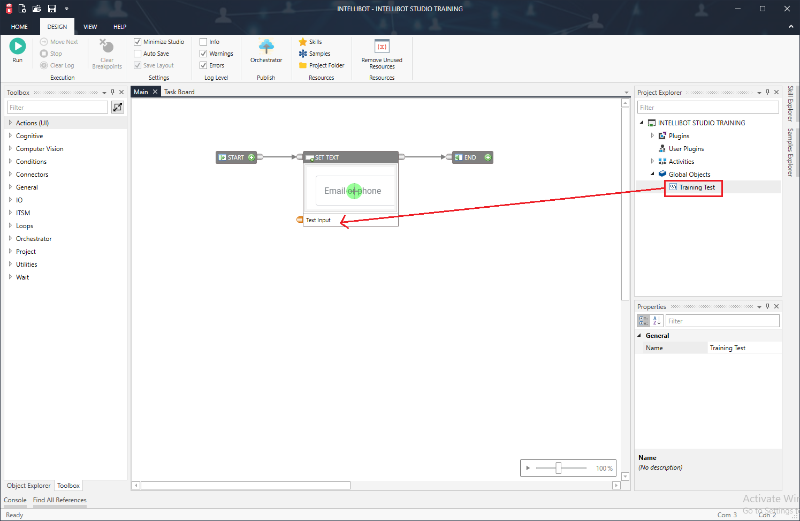Enable the Auto Save checkbox
This screenshot has height=521, width=800.
coord(138,53)
